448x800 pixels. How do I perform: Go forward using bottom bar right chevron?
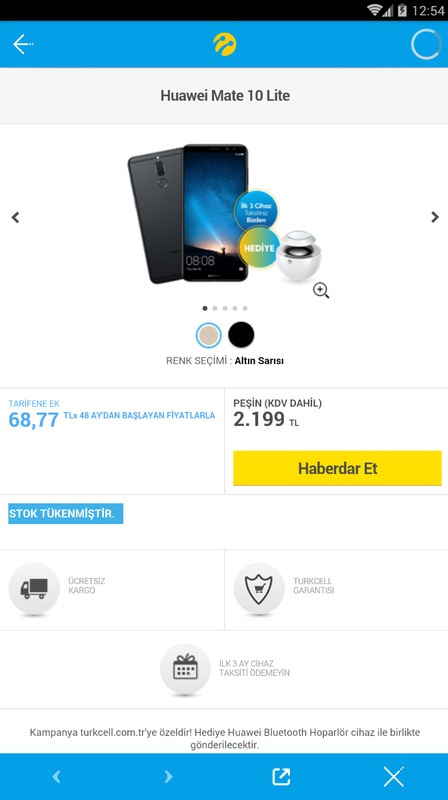point(168,777)
